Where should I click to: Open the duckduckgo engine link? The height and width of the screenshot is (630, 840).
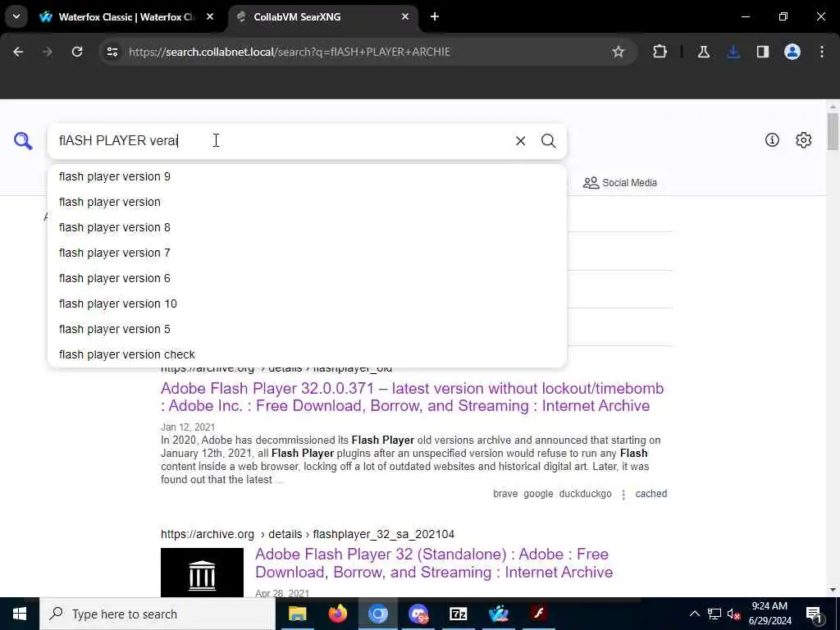(x=585, y=494)
